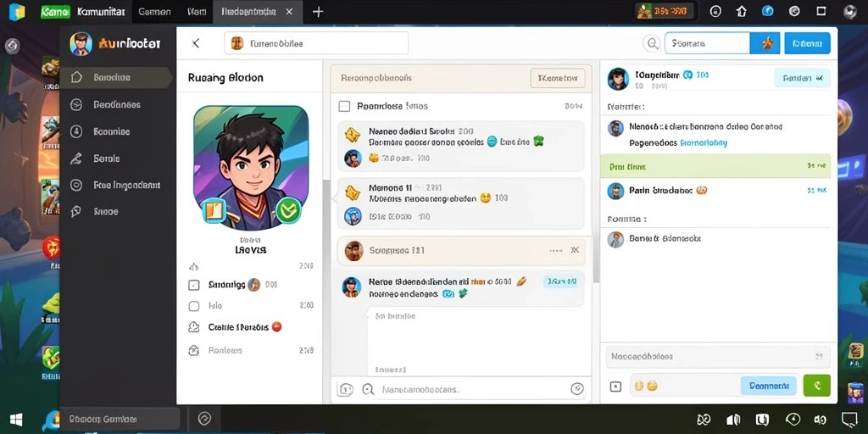Click the Snaoe sidebar icon
The image size is (868, 434).
76,211
